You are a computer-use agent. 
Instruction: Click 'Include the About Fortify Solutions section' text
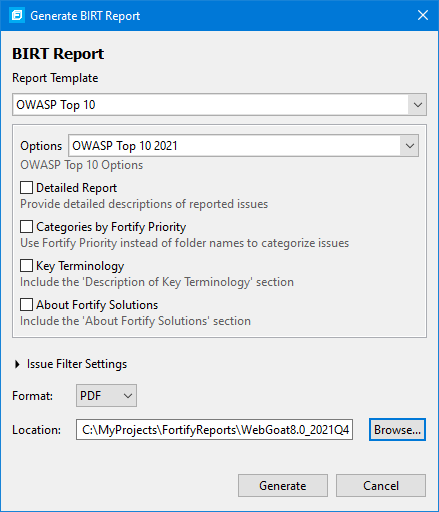(x=135, y=321)
